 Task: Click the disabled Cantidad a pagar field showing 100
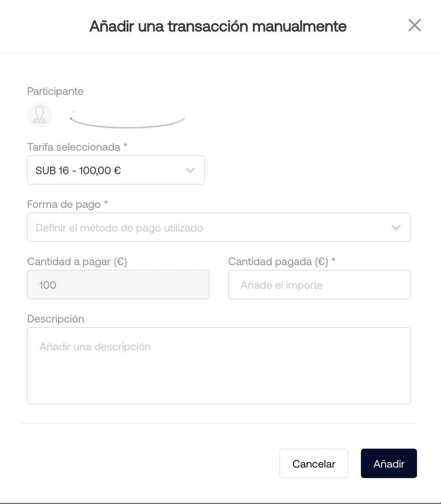coord(118,285)
